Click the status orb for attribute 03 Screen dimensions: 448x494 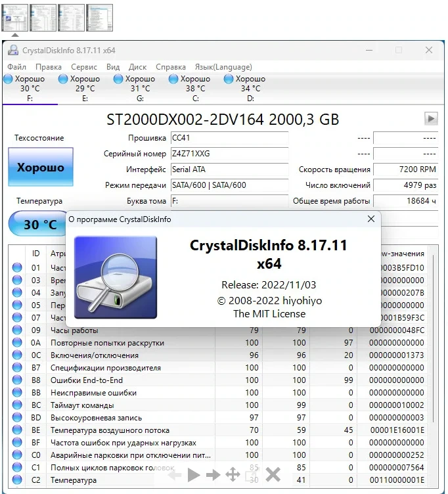(17, 280)
